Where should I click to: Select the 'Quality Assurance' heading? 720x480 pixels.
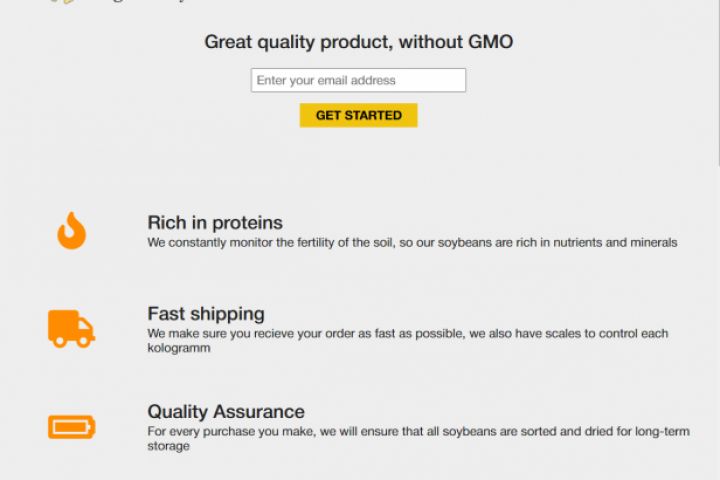pyautogui.click(x=226, y=411)
